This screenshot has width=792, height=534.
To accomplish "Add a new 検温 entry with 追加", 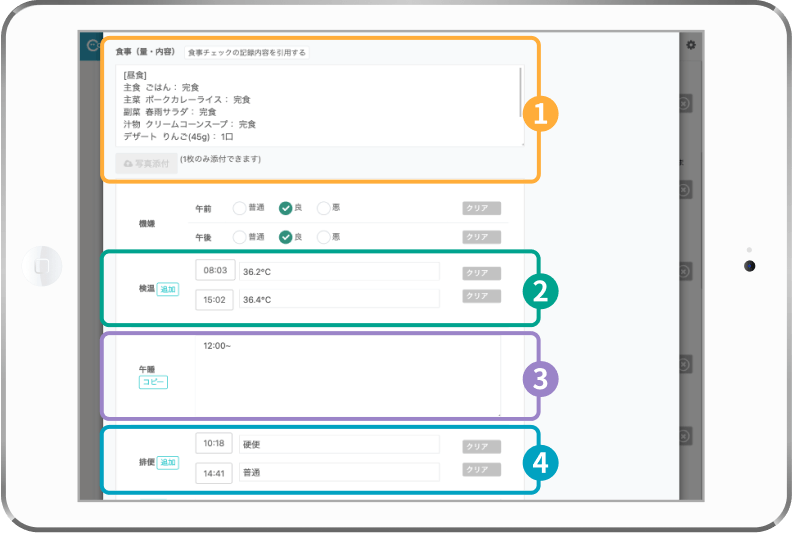I will (x=167, y=289).
